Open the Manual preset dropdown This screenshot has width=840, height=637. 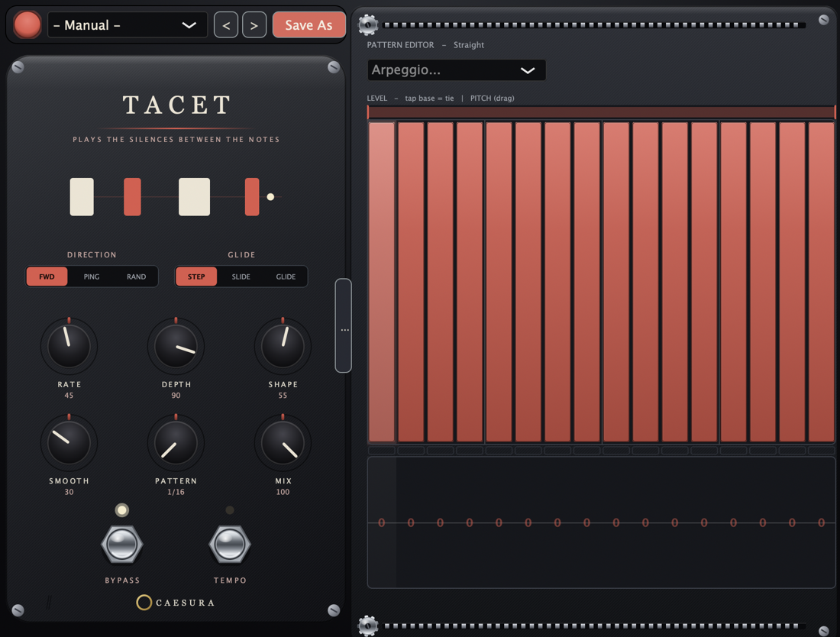(x=128, y=25)
